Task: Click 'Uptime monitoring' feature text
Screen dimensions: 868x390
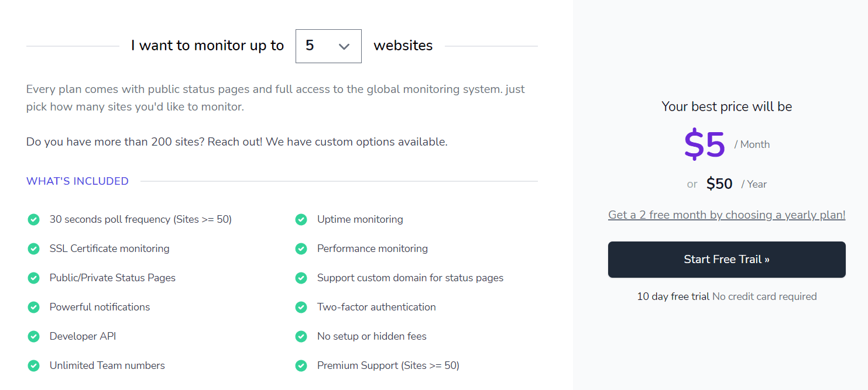Action: coord(360,219)
